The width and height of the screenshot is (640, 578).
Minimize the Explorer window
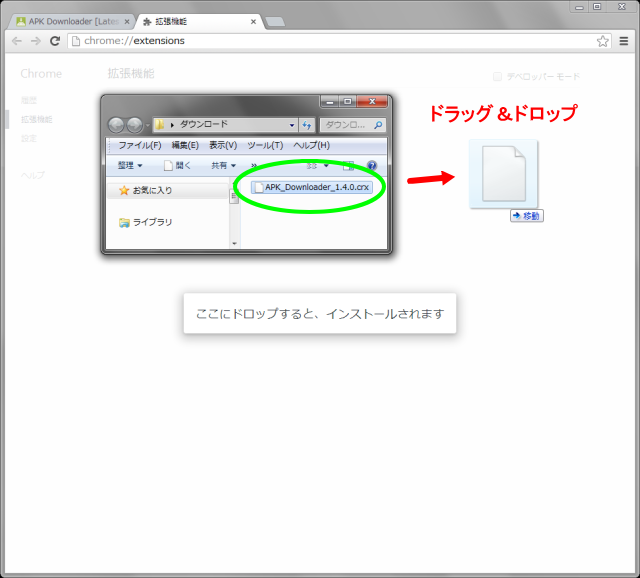coord(330,102)
